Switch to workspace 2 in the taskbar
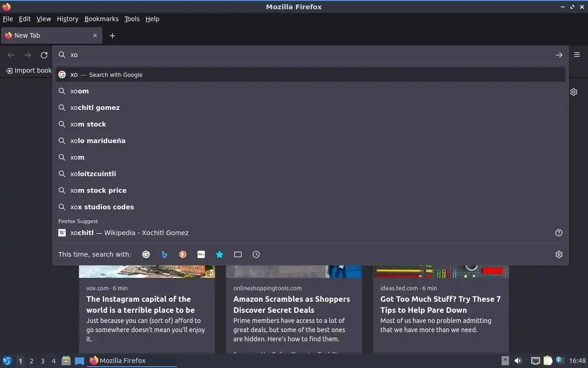588x368 pixels. click(x=31, y=361)
